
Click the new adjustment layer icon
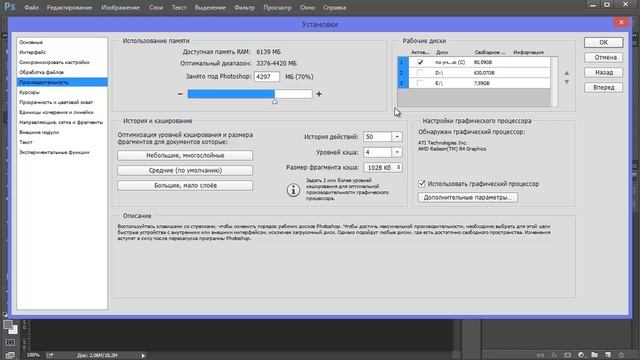click(x=581, y=355)
